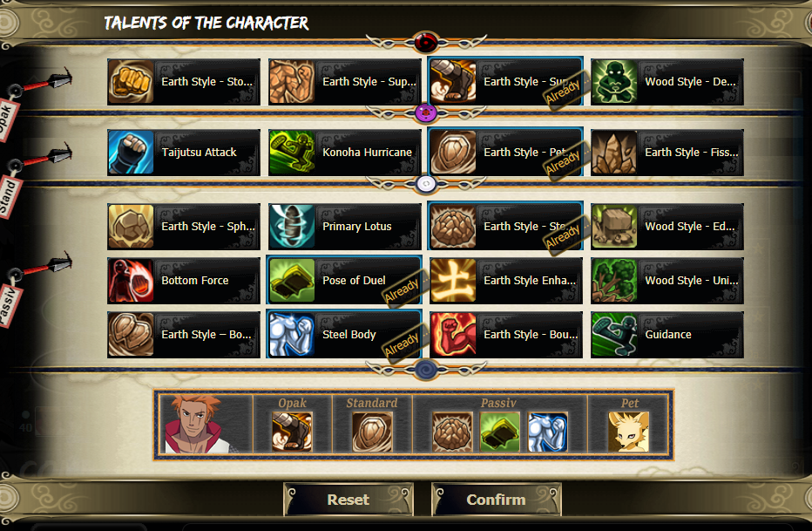Open the Opak side tab
This screenshot has height=531, width=812.
[6, 119]
